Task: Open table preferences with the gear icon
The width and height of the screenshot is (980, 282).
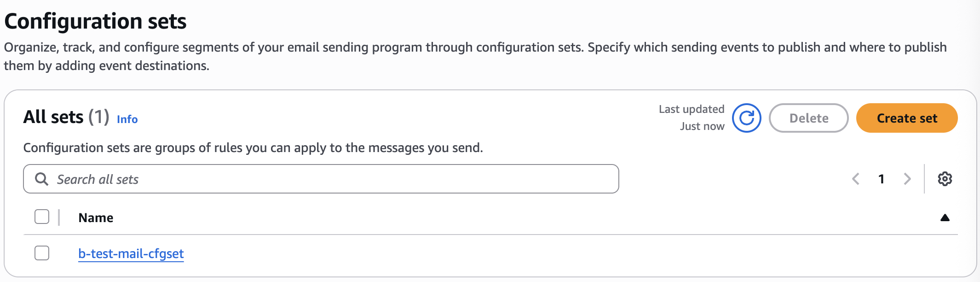Action: [945, 179]
